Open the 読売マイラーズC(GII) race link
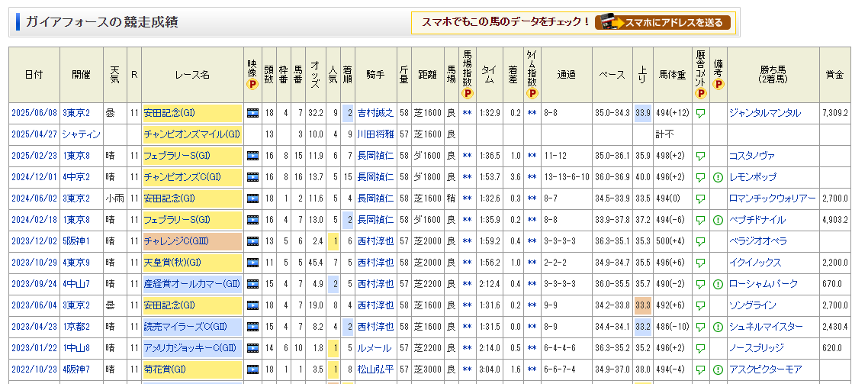This screenshot has width=868, height=384. click(x=186, y=327)
